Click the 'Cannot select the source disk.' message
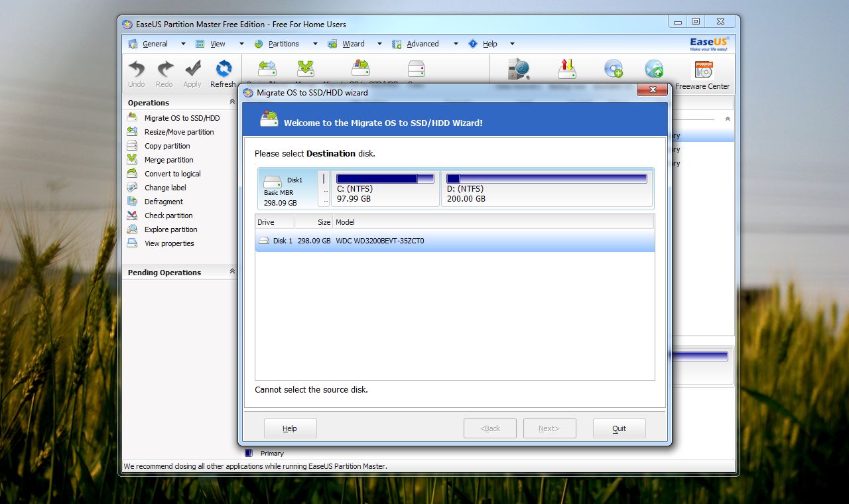This screenshot has width=849, height=504. pos(311,390)
